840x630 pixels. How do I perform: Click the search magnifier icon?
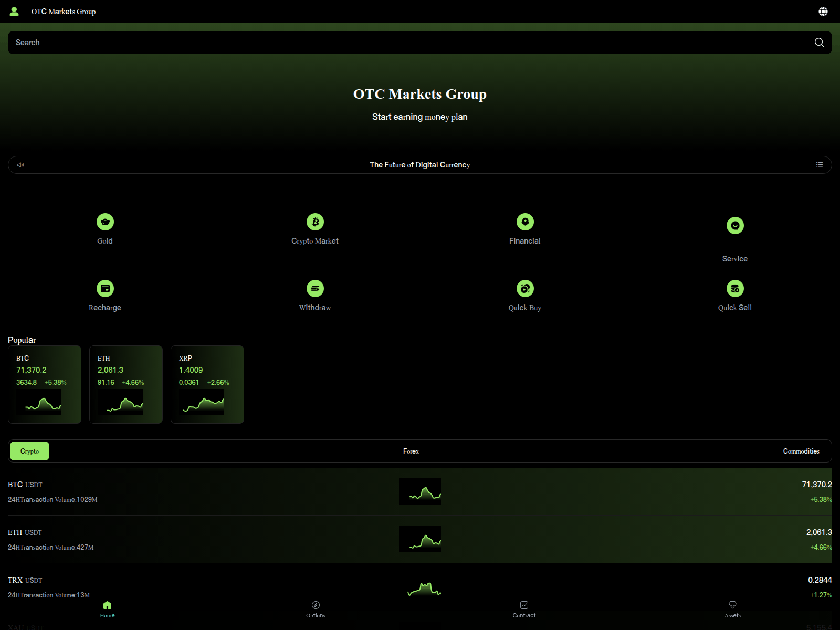[x=819, y=43]
